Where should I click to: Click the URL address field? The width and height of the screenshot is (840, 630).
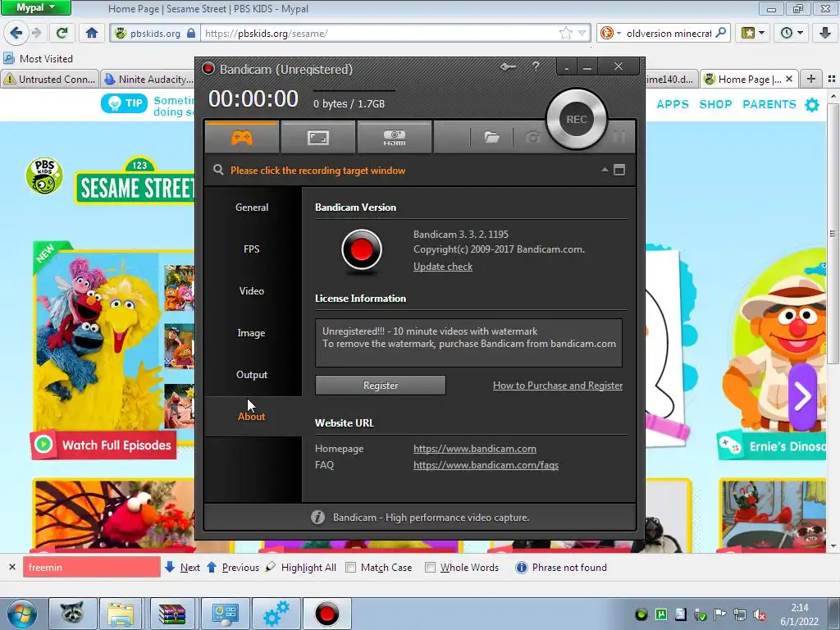click(x=379, y=33)
